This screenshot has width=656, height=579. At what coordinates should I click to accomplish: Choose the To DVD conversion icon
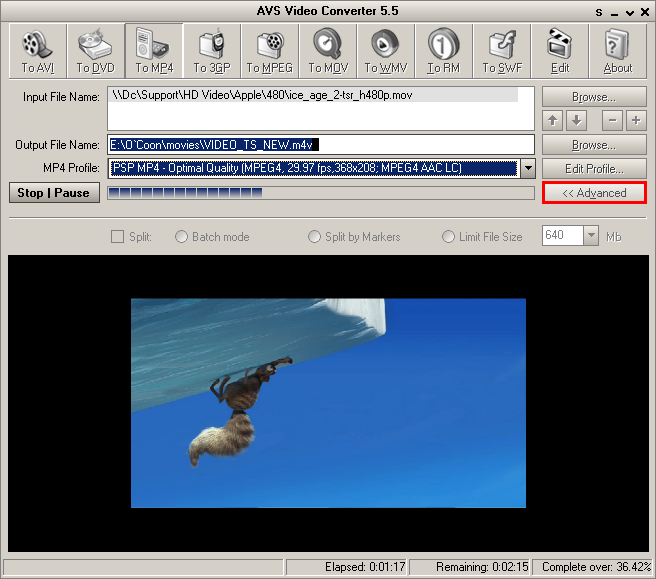96,51
